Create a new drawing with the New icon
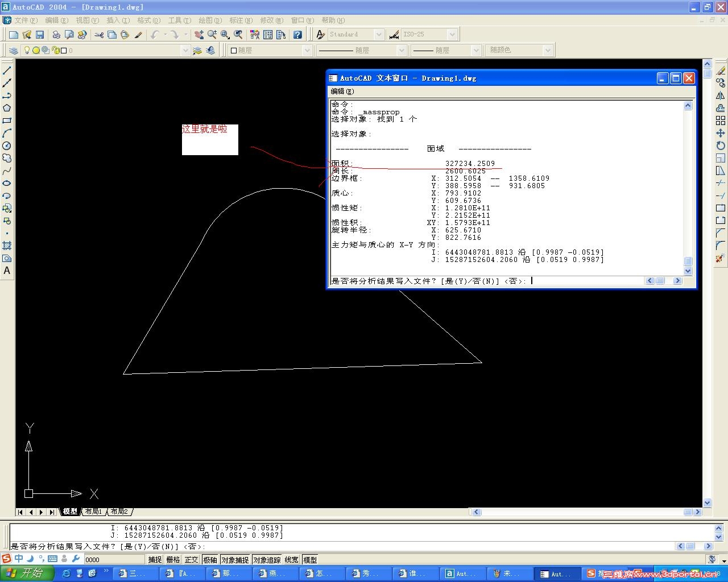This screenshot has width=728, height=582. pos(14,35)
